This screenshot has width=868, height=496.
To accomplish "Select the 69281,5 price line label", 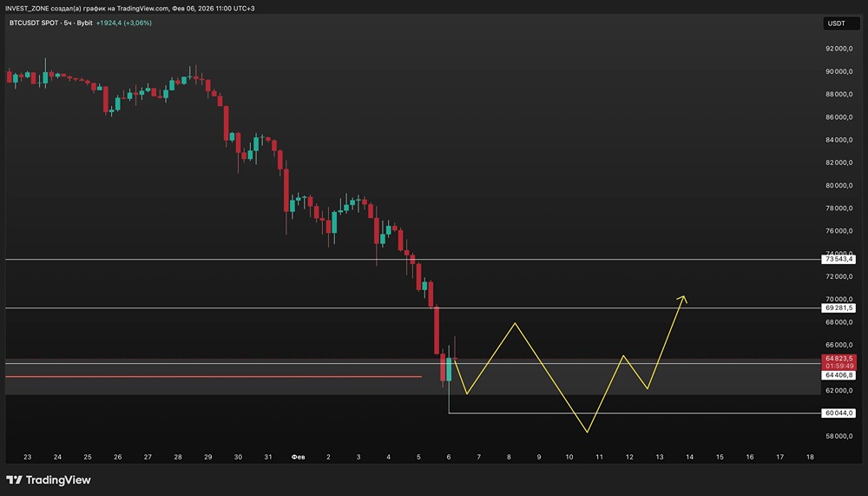I will pos(838,308).
